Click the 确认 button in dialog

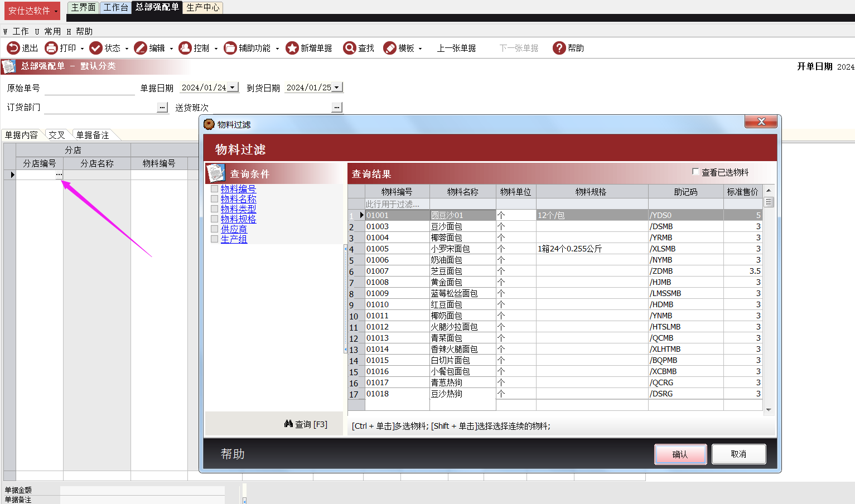[x=680, y=454]
